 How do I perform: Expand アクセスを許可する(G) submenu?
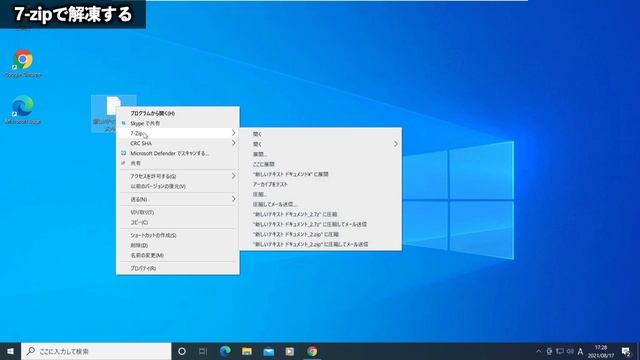178,176
